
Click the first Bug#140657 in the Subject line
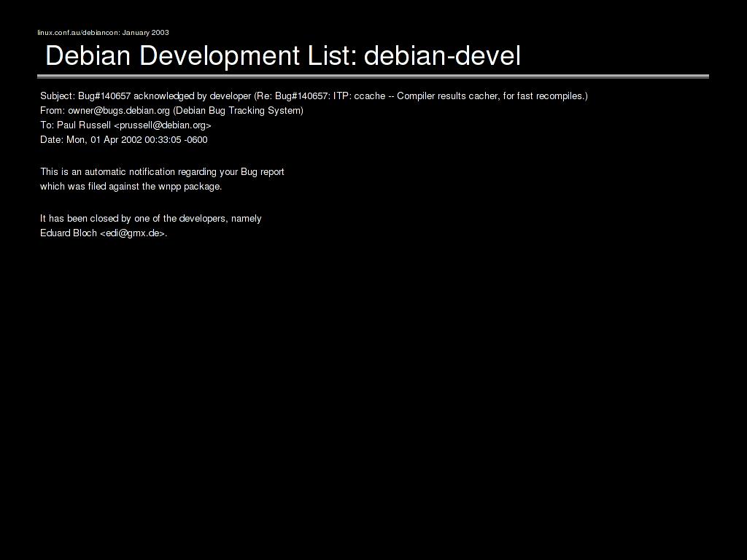(104, 96)
